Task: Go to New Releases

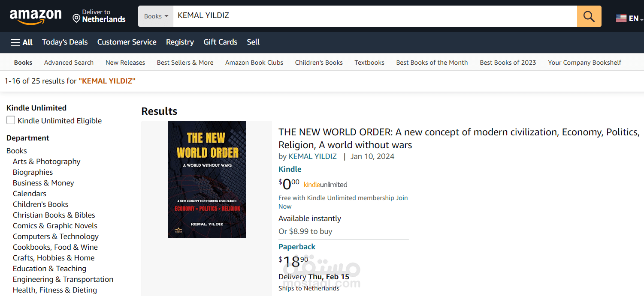Action: pos(125,63)
